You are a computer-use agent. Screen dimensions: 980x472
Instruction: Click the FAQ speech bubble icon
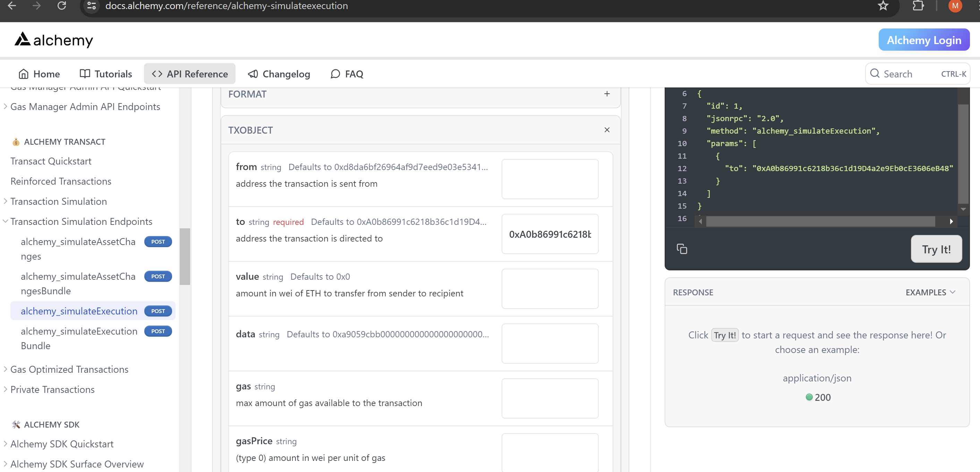335,74
